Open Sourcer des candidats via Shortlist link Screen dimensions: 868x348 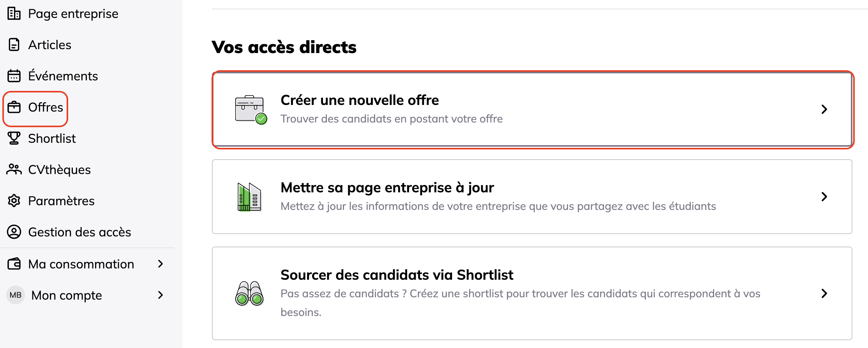tap(397, 275)
